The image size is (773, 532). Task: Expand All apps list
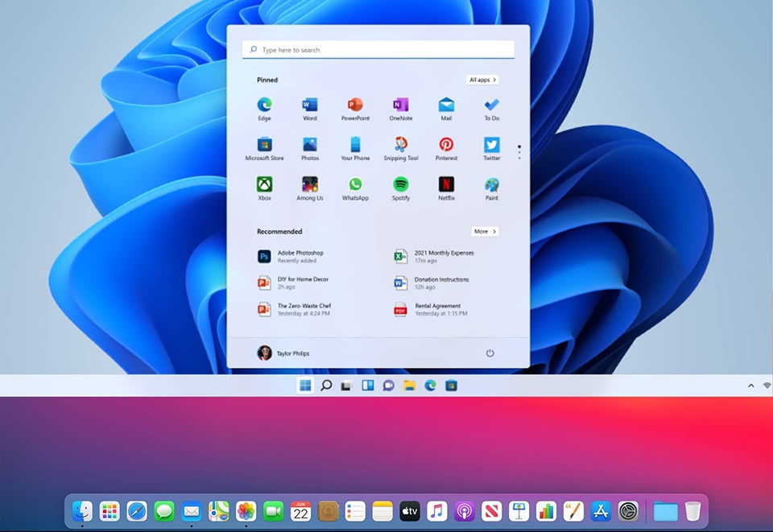coord(482,80)
